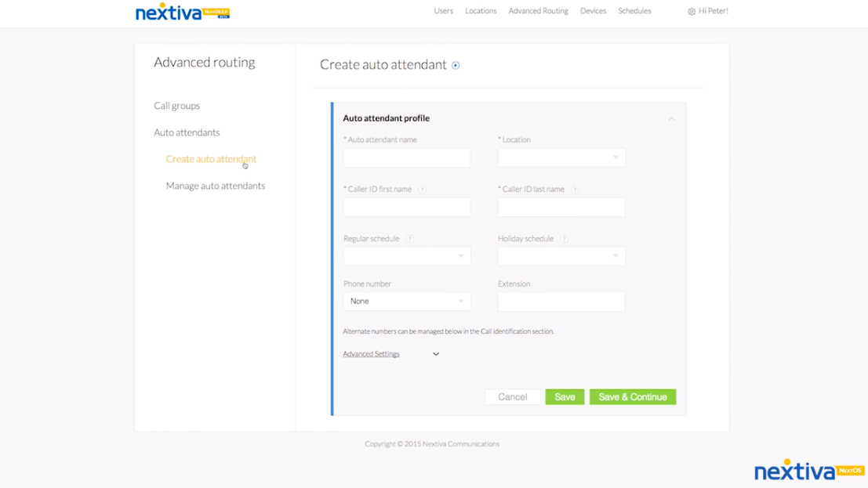The height and width of the screenshot is (488, 868).
Task: Open the Caller ID first name help icon
Action: click(423, 189)
